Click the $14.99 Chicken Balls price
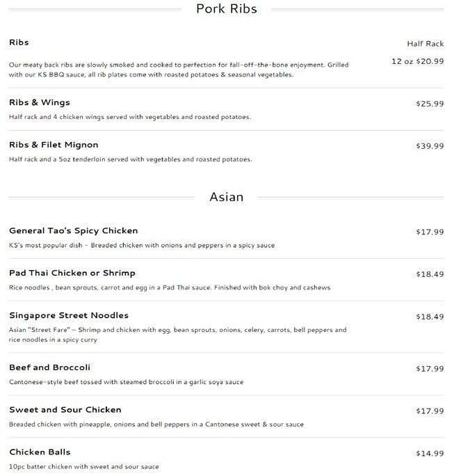Image resolution: width=452 pixels, height=476 pixels. [429, 453]
